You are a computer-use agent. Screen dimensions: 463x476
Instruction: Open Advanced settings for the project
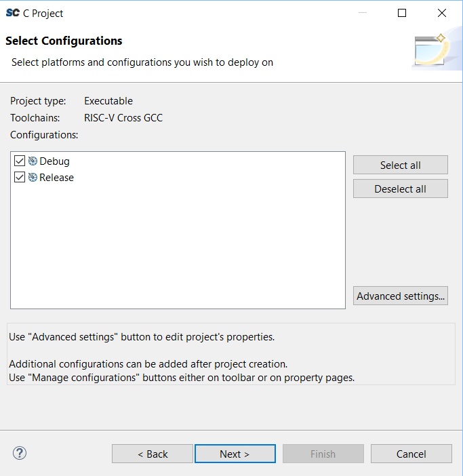click(x=400, y=296)
